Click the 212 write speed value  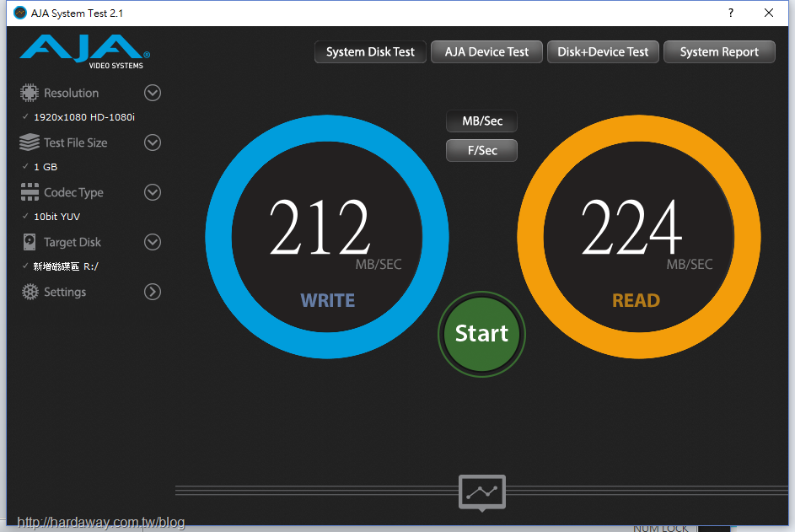tap(320, 227)
